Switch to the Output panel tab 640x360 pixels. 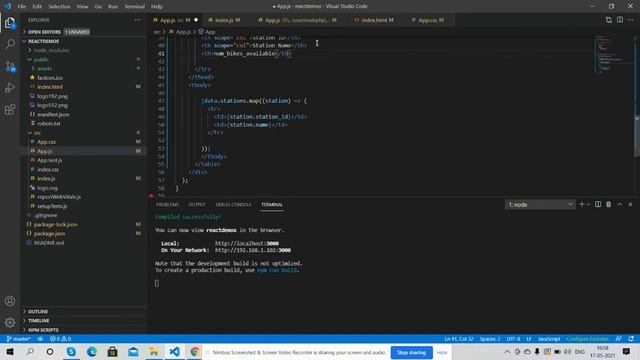(x=197, y=204)
